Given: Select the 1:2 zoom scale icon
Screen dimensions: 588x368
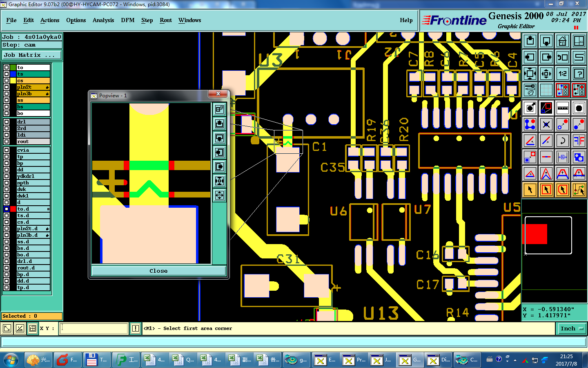Looking at the screenshot, I should click(563, 74).
